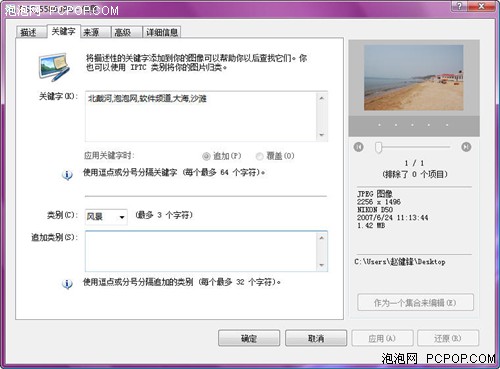
Task: Click 追加类别 box scroll down arrow
Action: point(322,265)
